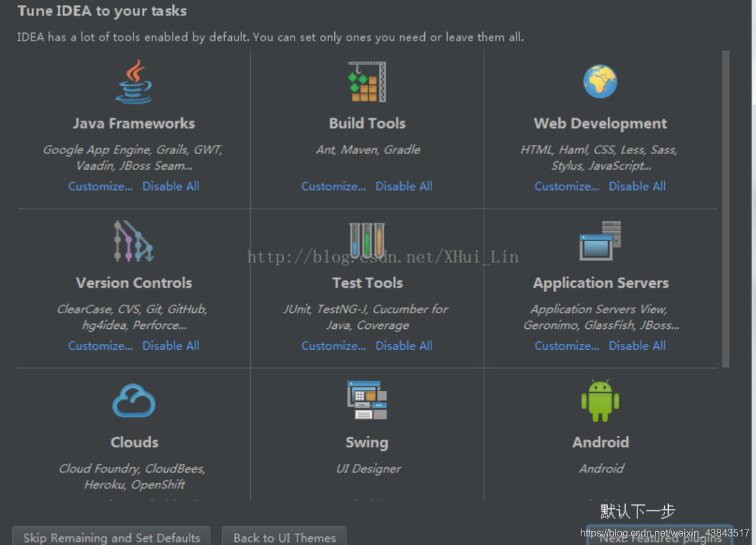Open Customize for Web Development
This screenshot has width=756, height=545.
click(x=567, y=186)
